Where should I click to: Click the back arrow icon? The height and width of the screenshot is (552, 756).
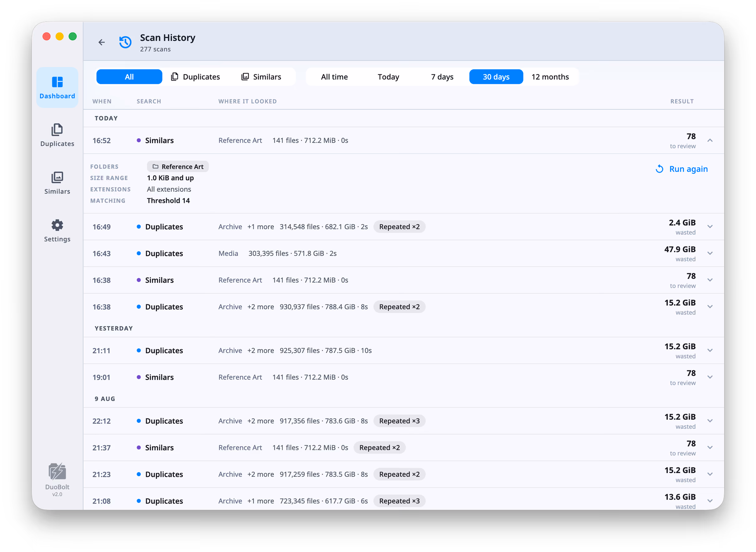101,42
